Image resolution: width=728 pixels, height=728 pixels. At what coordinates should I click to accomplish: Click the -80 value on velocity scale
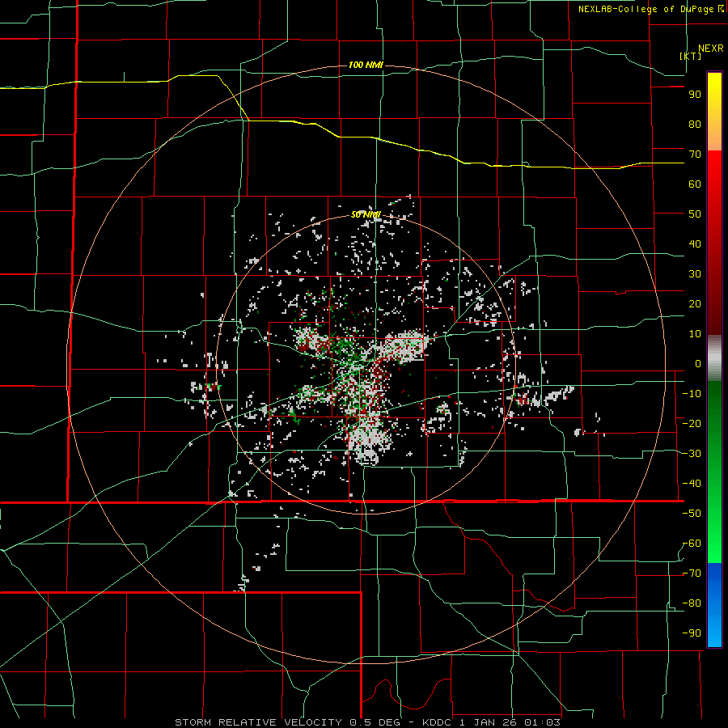click(x=692, y=603)
